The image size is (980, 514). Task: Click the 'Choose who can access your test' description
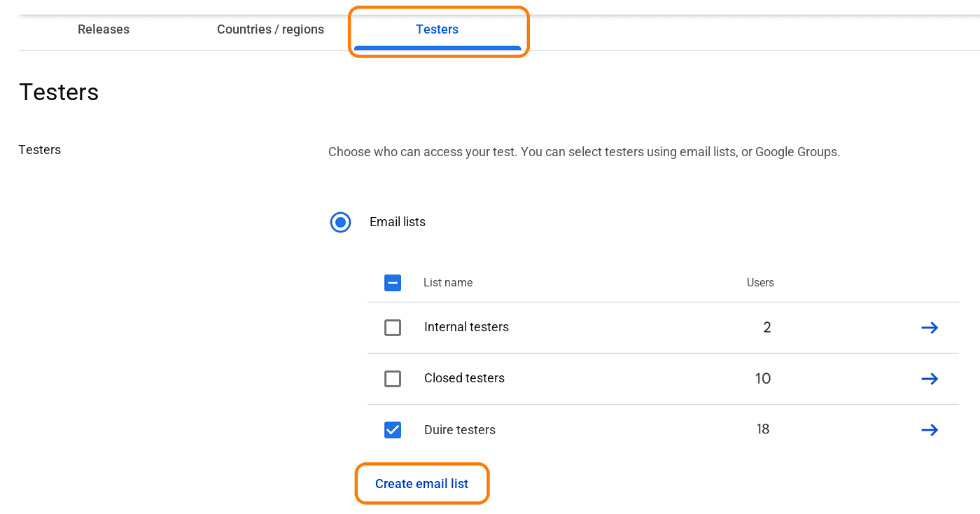tap(584, 152)
